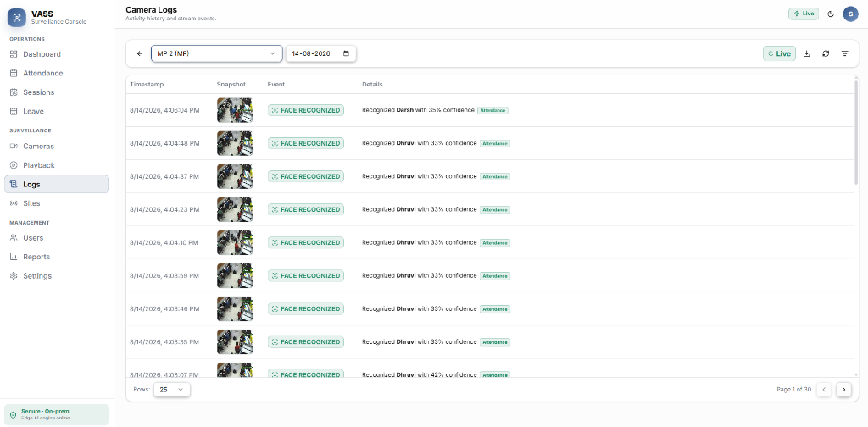Click the Playback circle icon
This screenshot has height=427, width=868.
pyautogui.click(x=14, y=165)
